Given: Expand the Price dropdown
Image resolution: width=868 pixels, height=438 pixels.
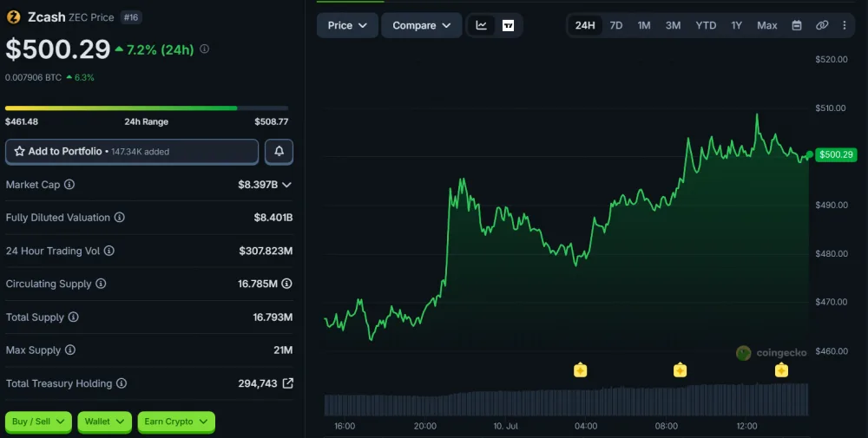Looking at the screenshot, I should point(347,25).
